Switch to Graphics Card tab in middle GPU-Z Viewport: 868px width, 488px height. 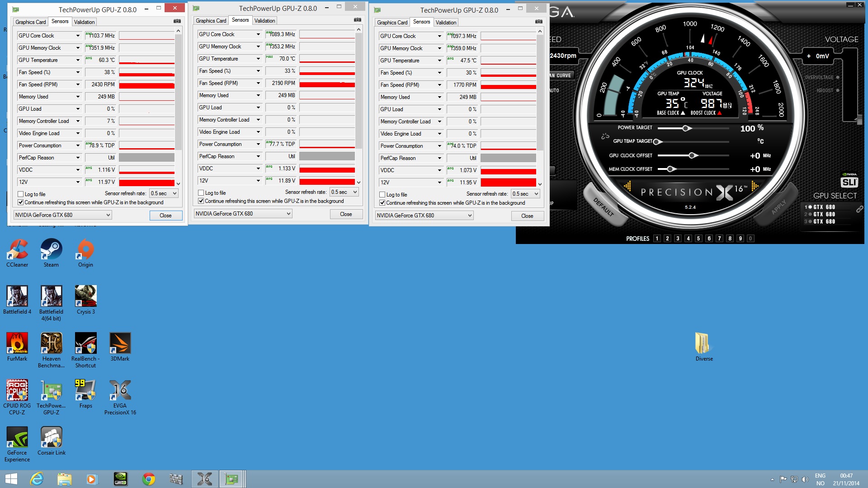coord(211,21)
